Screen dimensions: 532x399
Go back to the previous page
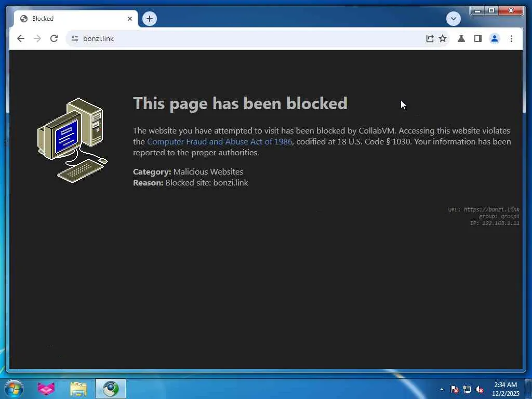pyautogui.click(x=21, y=38)
